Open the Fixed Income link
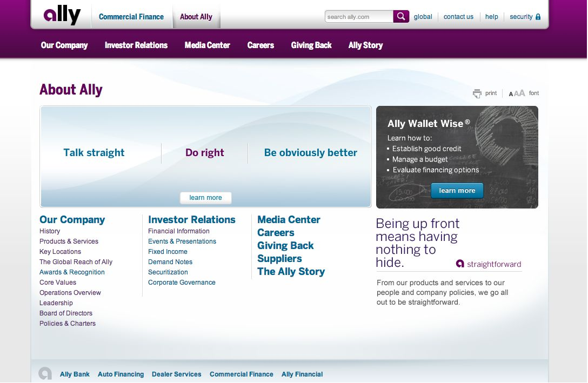Image resolution: width=588 pixels, height=383 pixels. [x=168, y=251]
